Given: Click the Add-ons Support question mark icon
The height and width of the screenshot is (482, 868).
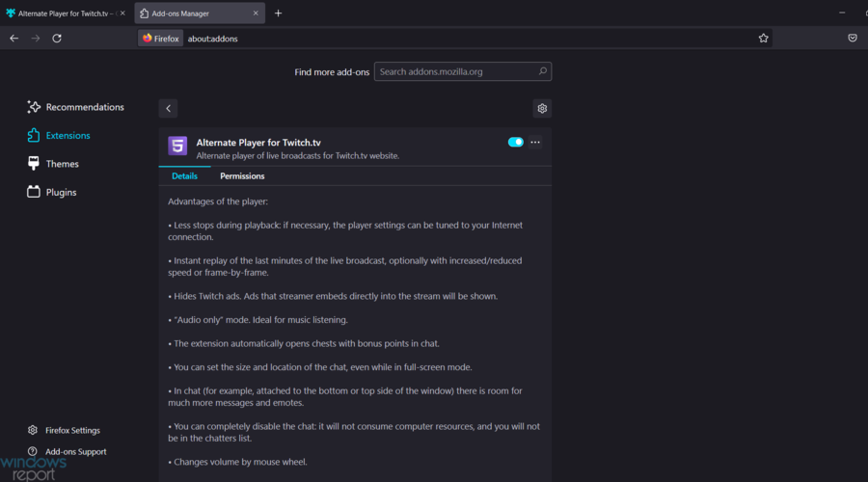Looking at the screenshot, I should tap(33, 451).
